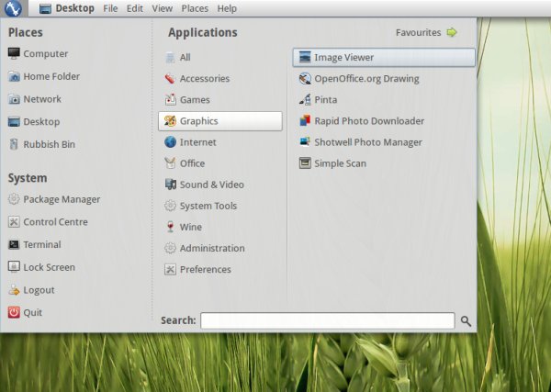Screen dimensions: 551x392
Task: Open Computer icon in Places
Action: 14,54
